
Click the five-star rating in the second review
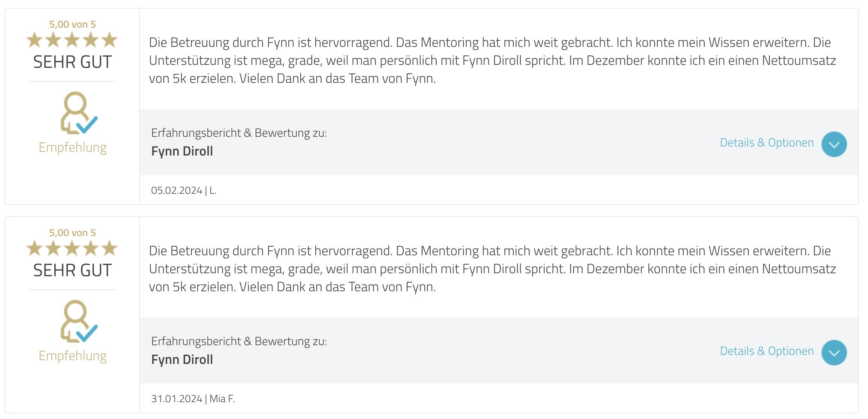click(x=72, y=248)
